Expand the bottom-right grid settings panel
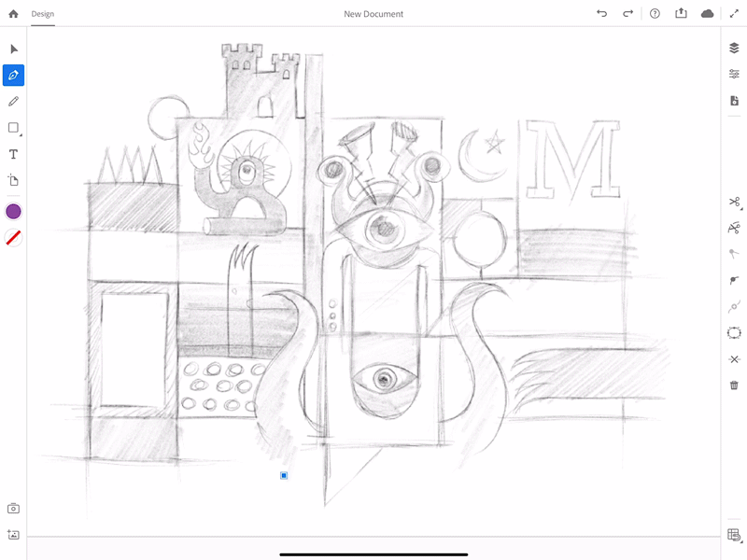The height and width of the screenshot is (560, 747). (x=734, y=535)
